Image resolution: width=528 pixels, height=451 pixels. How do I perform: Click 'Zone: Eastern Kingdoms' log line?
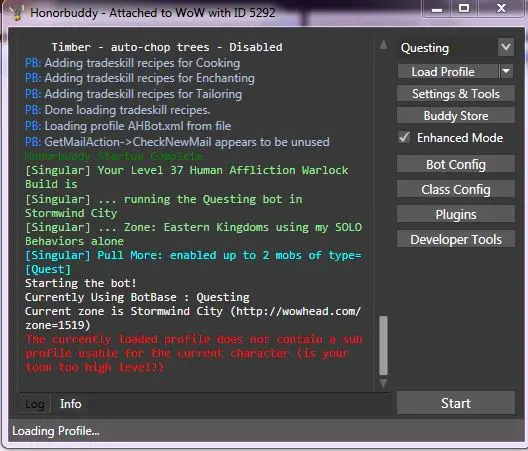pos(193,234)
